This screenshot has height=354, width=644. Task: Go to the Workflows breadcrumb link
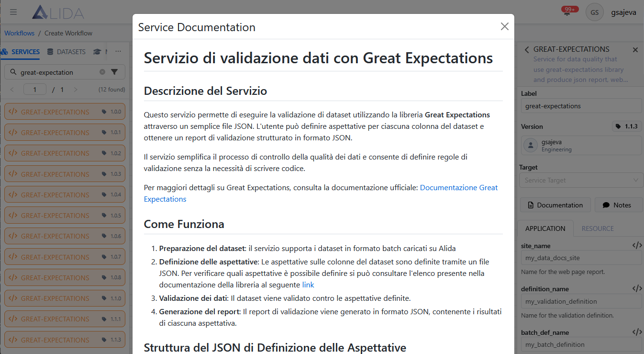[x=20, y=33]
